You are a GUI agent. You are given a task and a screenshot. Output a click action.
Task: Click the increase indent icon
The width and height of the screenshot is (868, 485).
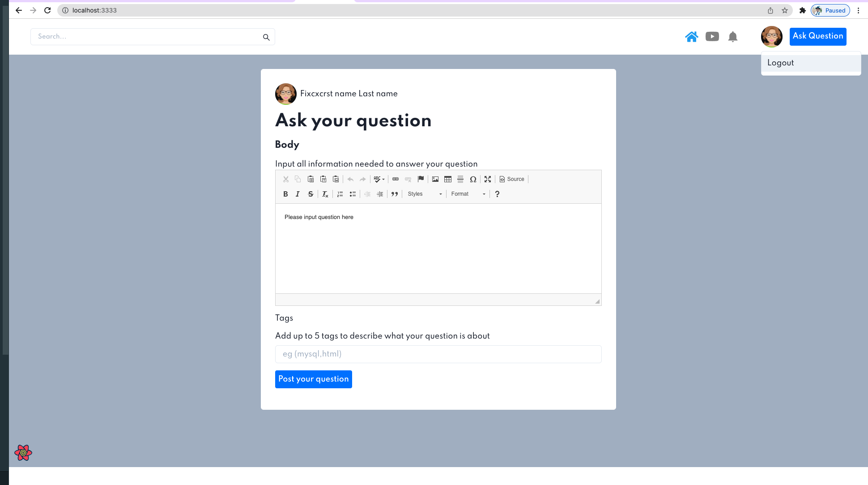(380, 194)
